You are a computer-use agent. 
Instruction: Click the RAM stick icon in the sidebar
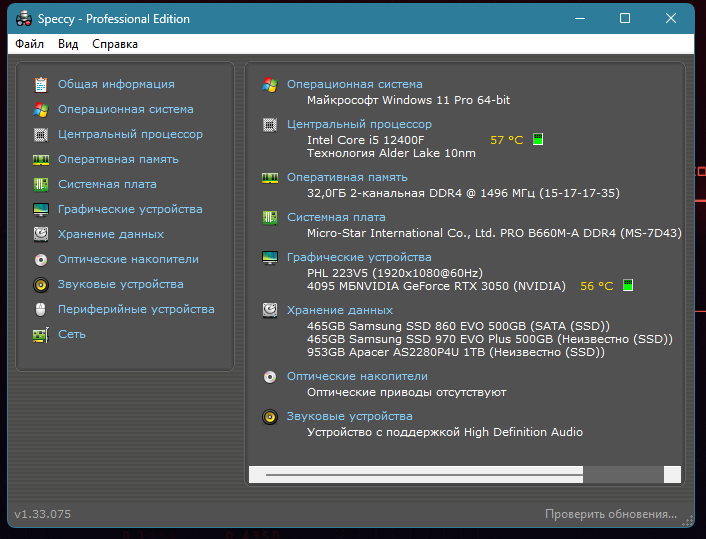click(x=41, y=160)
